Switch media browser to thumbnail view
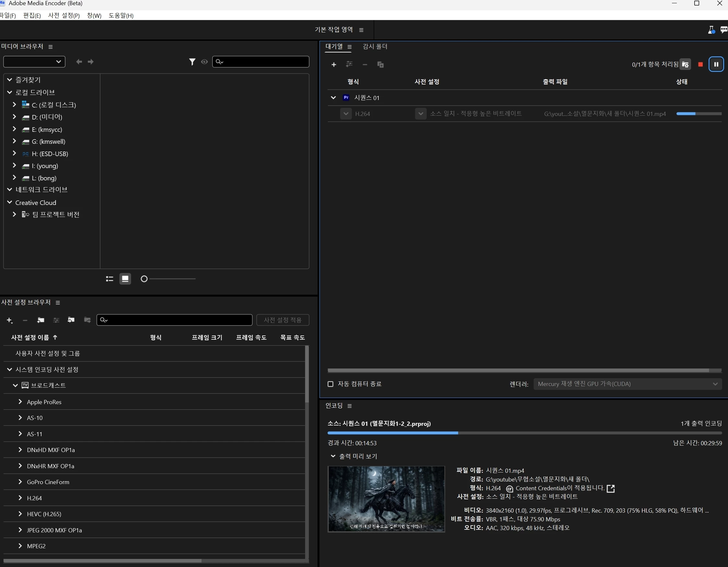 coord(125,279)
